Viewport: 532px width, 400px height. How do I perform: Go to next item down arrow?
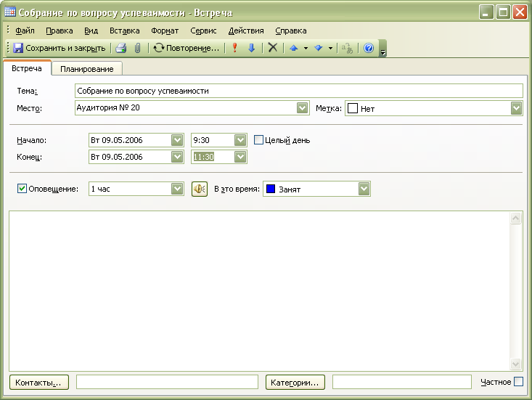[318, 48]
